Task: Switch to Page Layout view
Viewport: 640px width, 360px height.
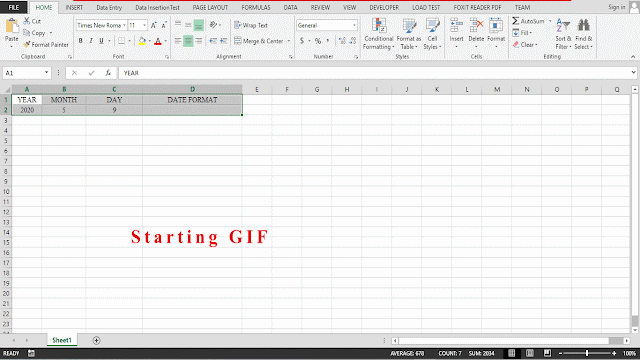Action: (x=529, y=353)
